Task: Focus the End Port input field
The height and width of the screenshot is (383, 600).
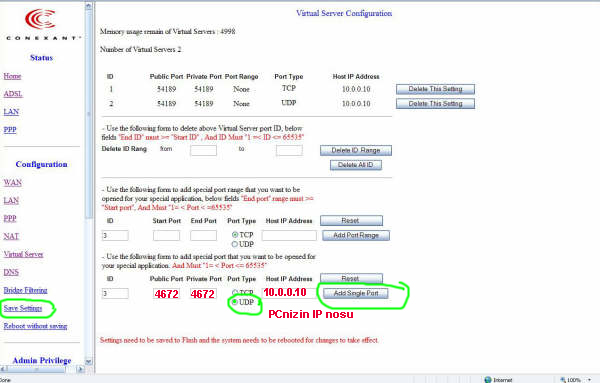Action: point(203,235)
